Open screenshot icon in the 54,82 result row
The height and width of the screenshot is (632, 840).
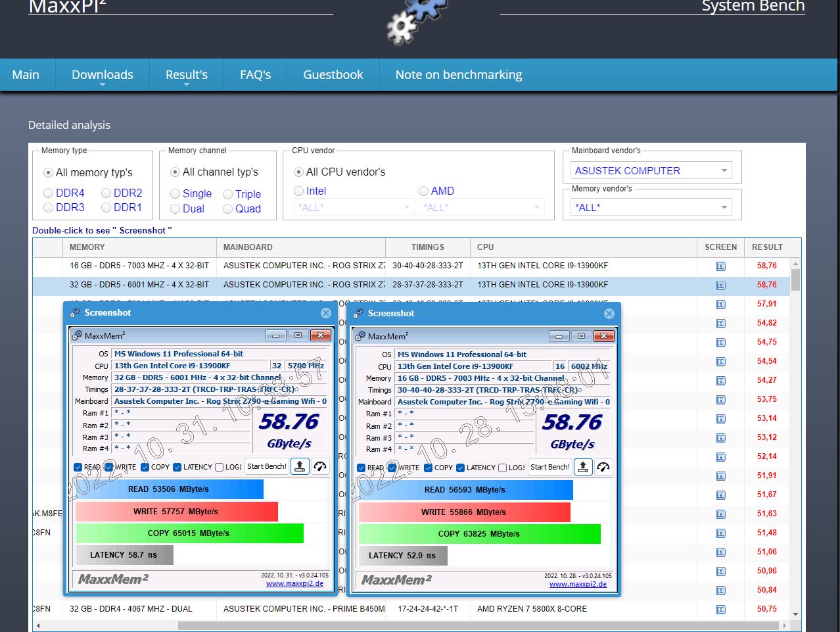[720, 324]
